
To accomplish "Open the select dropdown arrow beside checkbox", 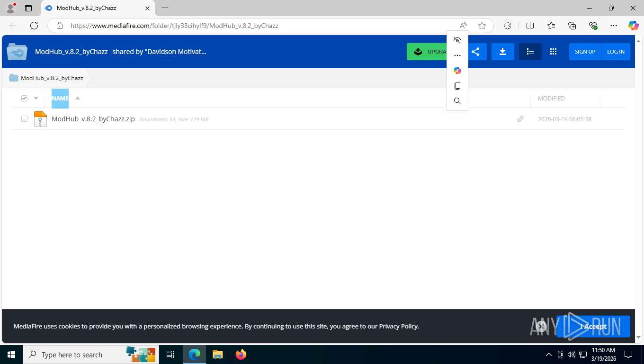I will (x=36, y=98).
